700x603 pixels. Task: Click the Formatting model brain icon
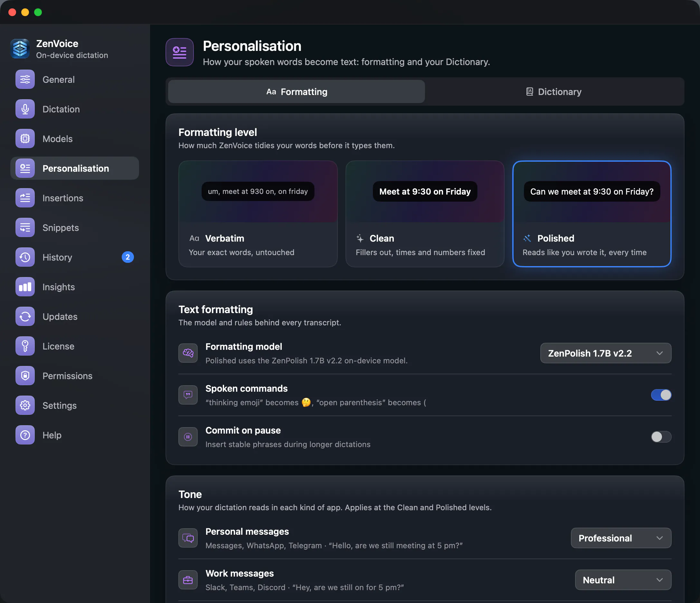[x=188, y=353]
